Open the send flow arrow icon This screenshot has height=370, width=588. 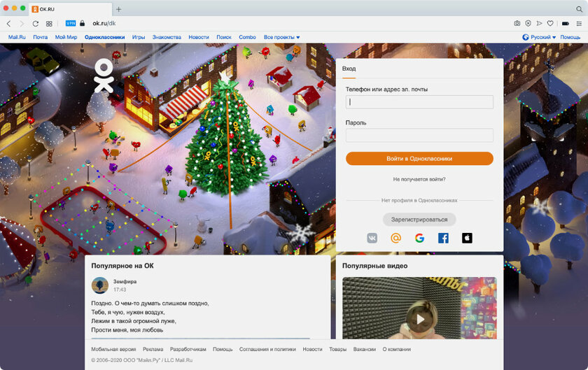pos(539,23)
